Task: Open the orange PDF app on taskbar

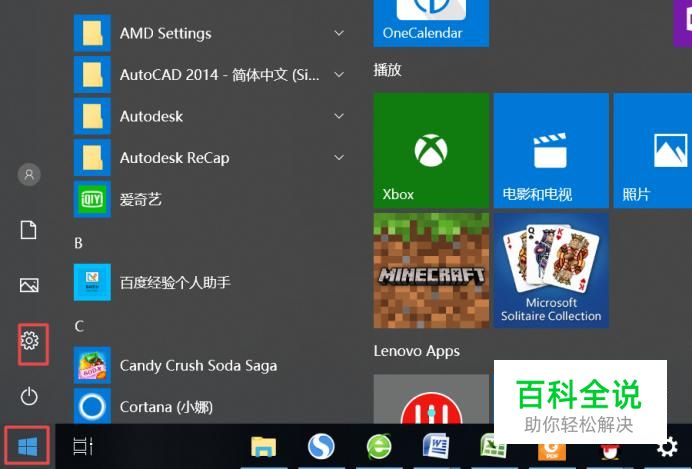Action: [x=552, y=452]
